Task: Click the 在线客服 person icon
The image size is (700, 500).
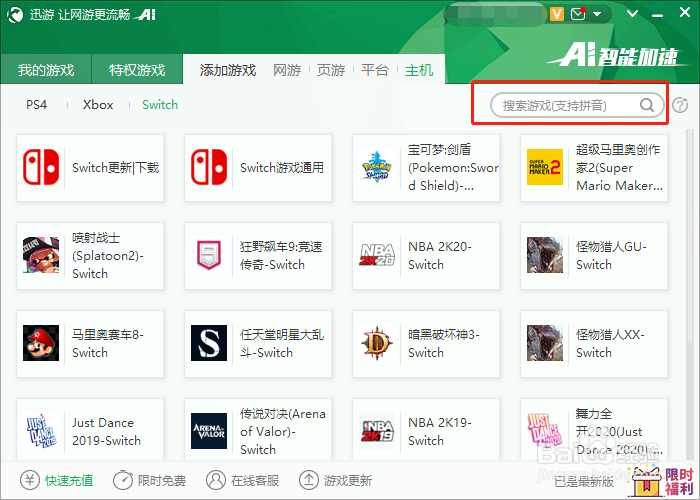Action: (x=216, y=481)
